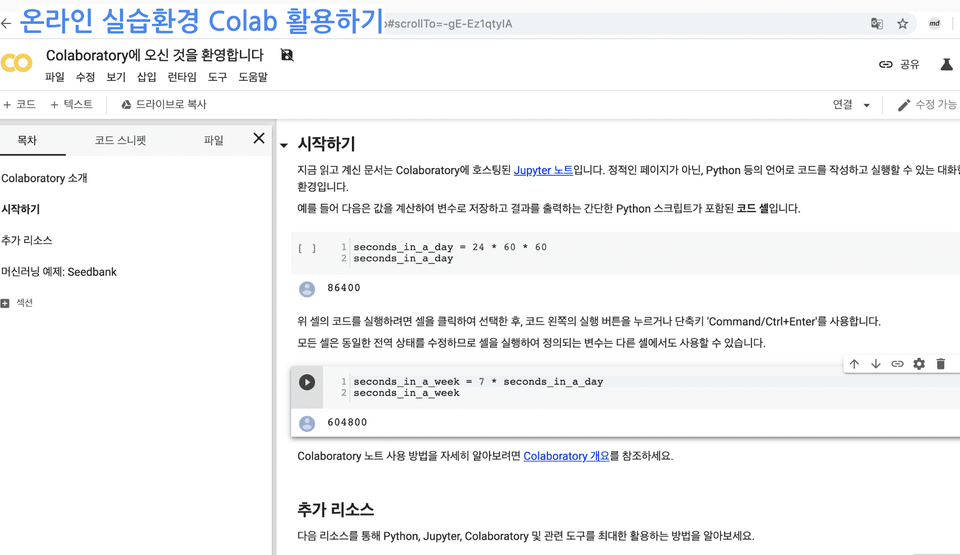This screenshot has height=555, width=960.
Task: Click the 시작하기 heading text in notebook
Action: tap(326, 144)
